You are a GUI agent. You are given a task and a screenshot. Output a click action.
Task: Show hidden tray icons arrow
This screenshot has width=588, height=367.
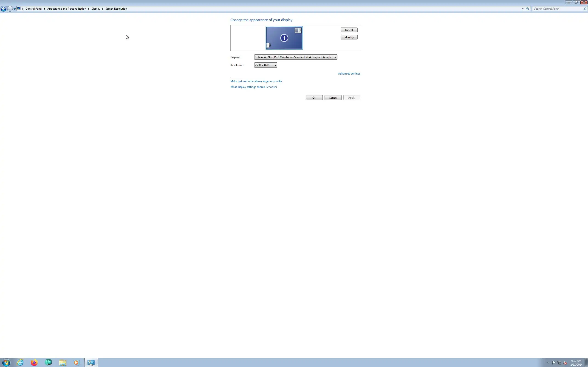pos(548,363)
